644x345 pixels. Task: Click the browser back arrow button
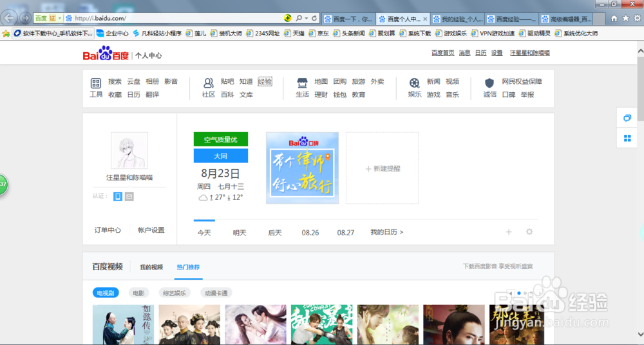(9, 17)
